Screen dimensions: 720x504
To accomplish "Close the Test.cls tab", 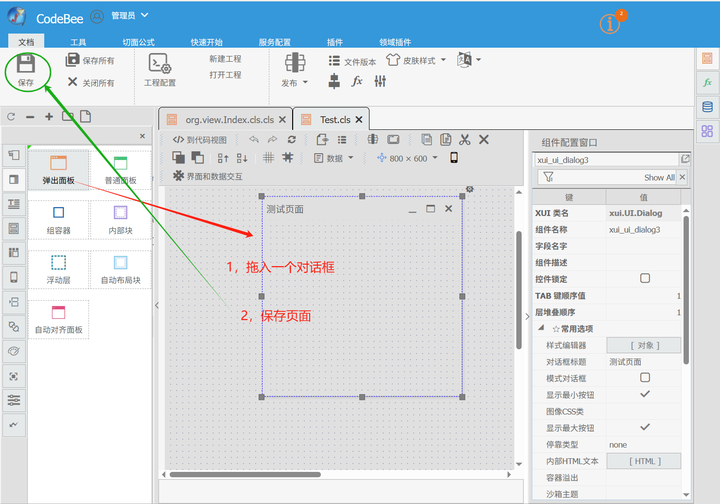I will point(359,119).
